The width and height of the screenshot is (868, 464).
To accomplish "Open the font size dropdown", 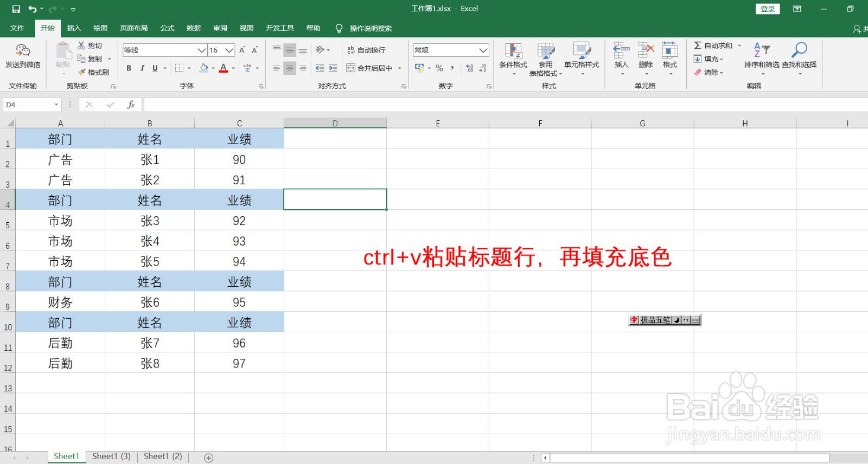I will pyautogui.click(x=229, y=50).
